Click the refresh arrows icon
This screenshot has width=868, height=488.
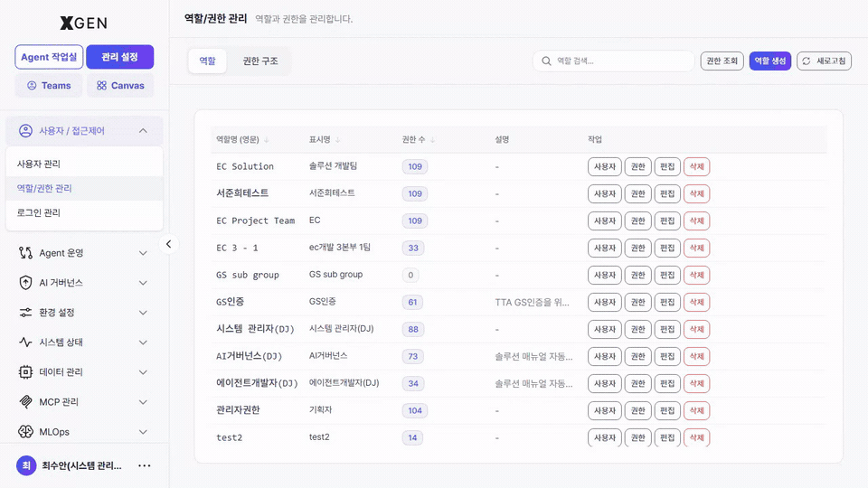pos(807,61)
